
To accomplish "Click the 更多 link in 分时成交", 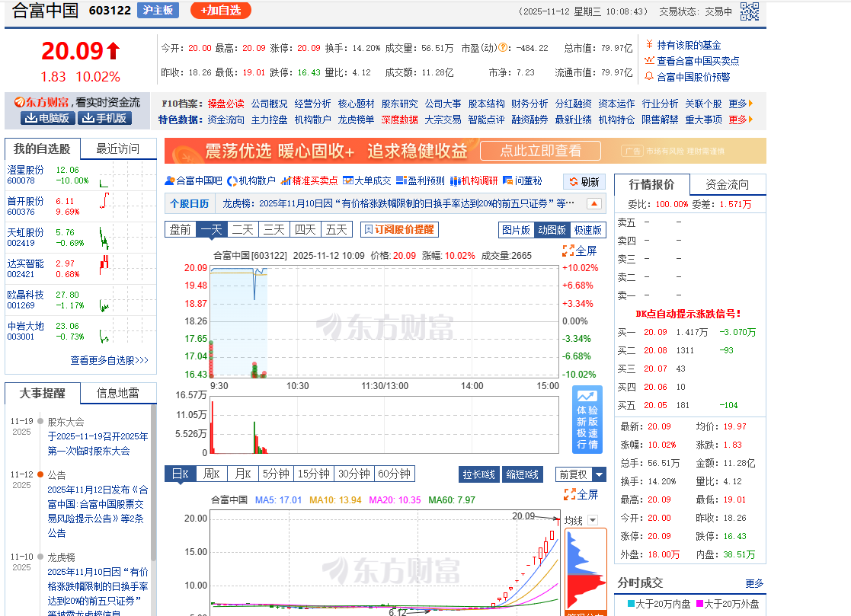I will coord(754,583).
